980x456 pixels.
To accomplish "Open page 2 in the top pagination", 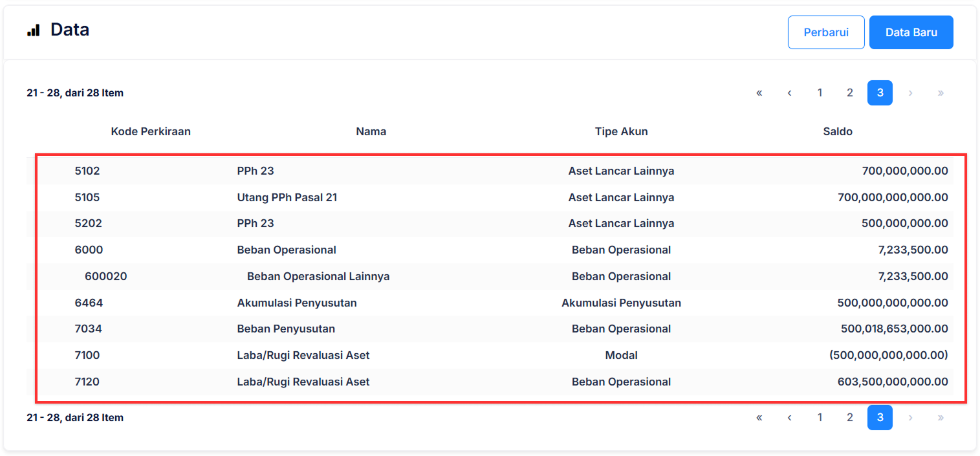I will click(x=849, y=92).
